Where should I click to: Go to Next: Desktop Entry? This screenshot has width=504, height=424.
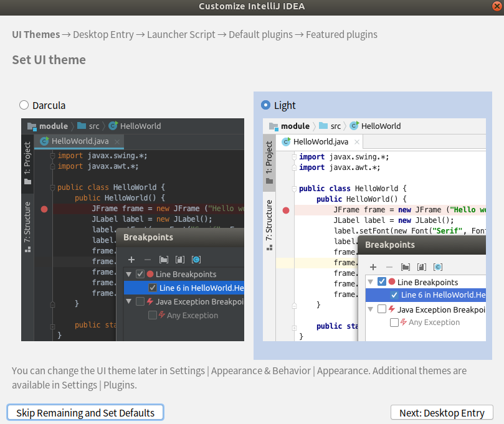(442, 412)
